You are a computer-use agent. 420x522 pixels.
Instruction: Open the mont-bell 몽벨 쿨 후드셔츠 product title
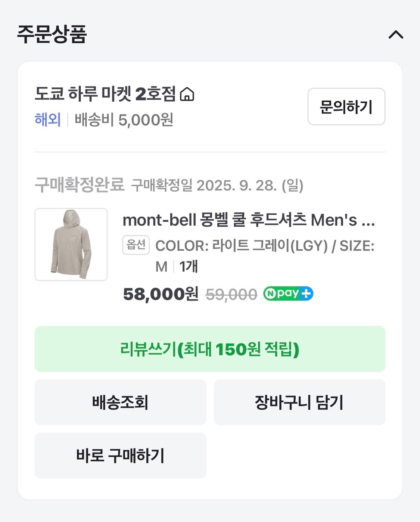point(248,220)
